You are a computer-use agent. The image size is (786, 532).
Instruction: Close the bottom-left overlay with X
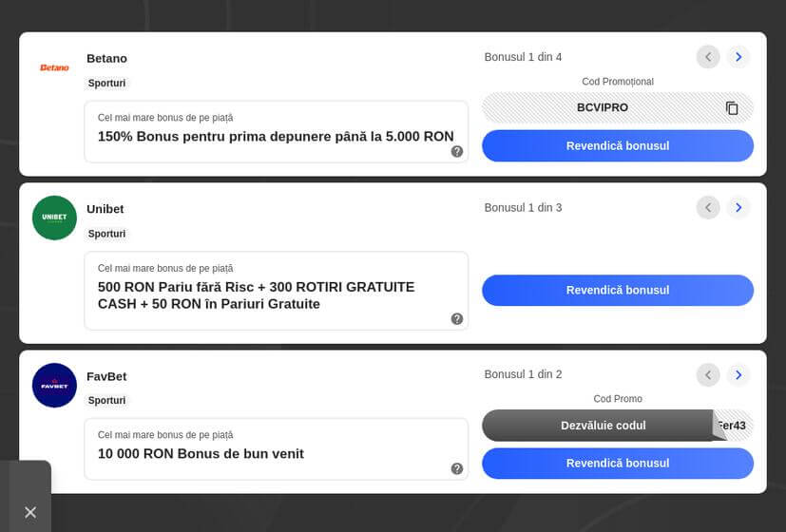30,512
